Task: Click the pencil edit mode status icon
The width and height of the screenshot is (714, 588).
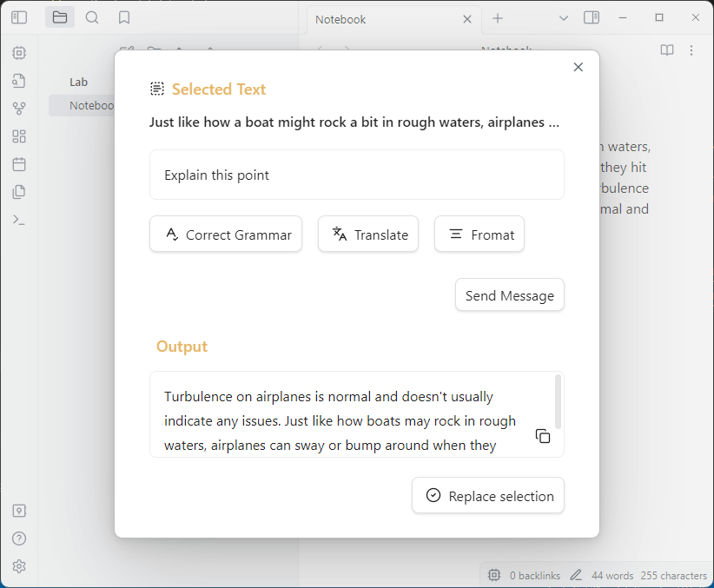Action: tap(576, 575)
